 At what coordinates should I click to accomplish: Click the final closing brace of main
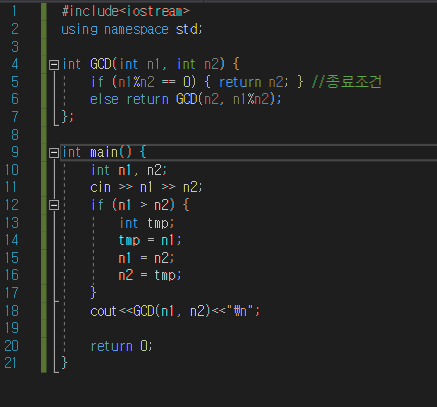tap(64, 363)
